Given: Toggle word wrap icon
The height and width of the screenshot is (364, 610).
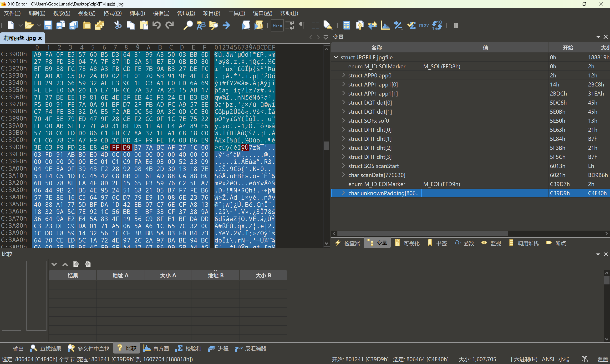Looking at the screenshot, I should click(290, 25).
